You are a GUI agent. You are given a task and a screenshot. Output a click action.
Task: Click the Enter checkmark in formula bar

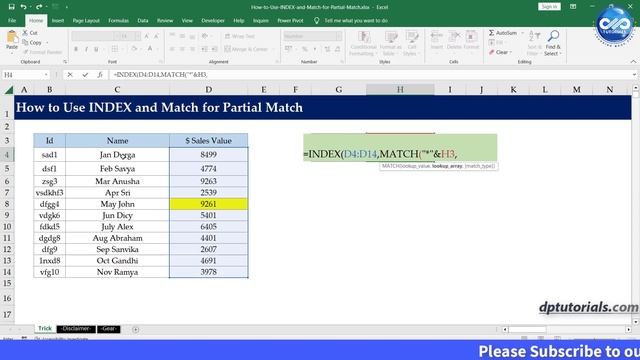pyautogui.click(x=85, y=75)
